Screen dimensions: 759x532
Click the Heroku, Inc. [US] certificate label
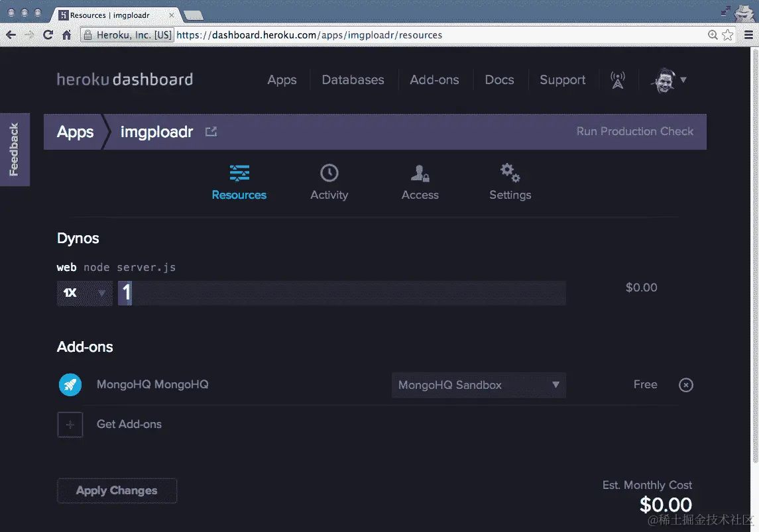(134, 35)
